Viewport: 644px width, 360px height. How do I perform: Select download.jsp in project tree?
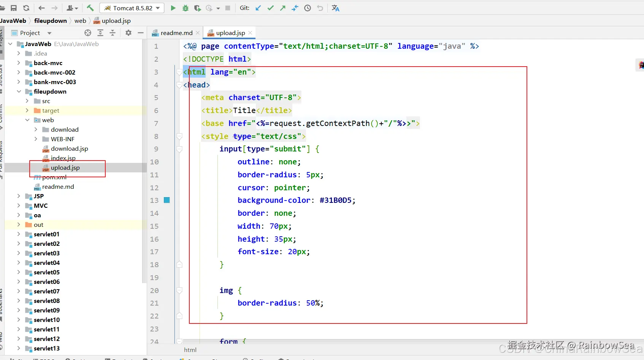coord(69,148)
